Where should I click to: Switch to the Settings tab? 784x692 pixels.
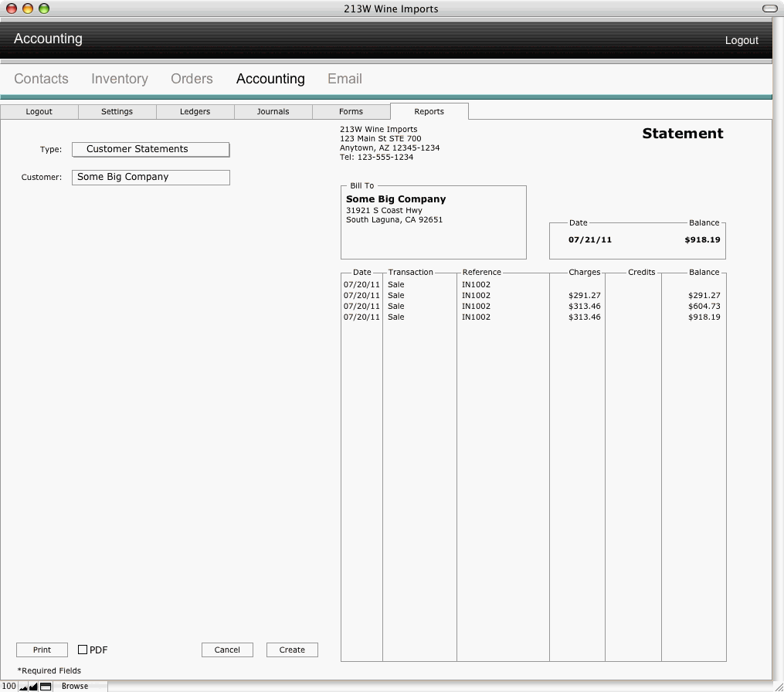[x=117, y=111]
